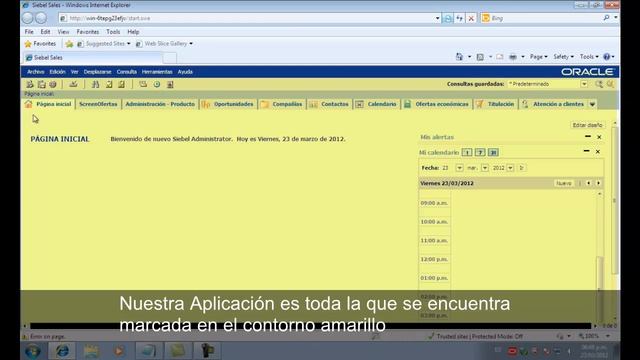Image resolution: width=640 pixels, height=360 pixels.
Task: Expand the Consultas guardadas dropdown
Action: 584,84
